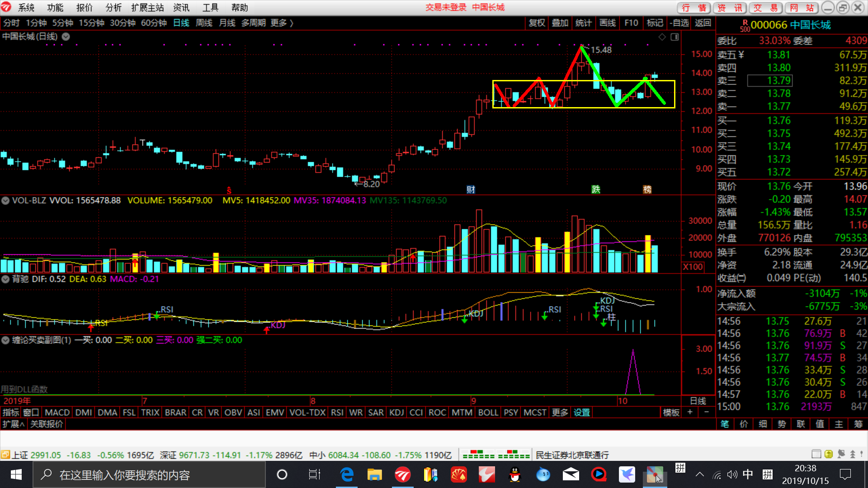Select the KDJ indicator button
Viewport: 868px width, 488px height.
click(396, 412)
